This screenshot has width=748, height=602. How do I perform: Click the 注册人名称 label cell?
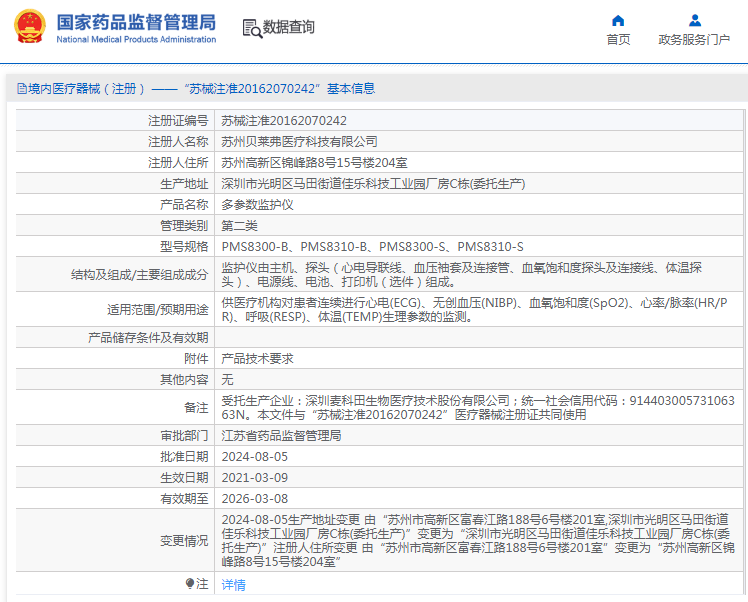(x=115, y=142)
